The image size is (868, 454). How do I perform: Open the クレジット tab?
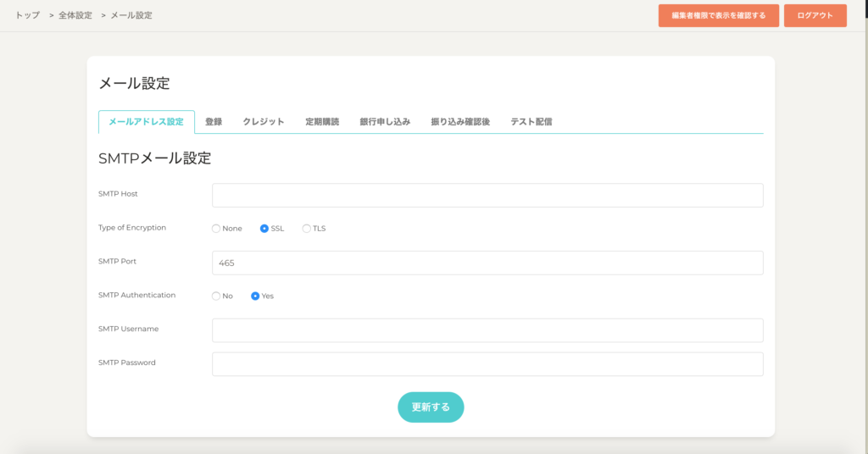[264, 122]
